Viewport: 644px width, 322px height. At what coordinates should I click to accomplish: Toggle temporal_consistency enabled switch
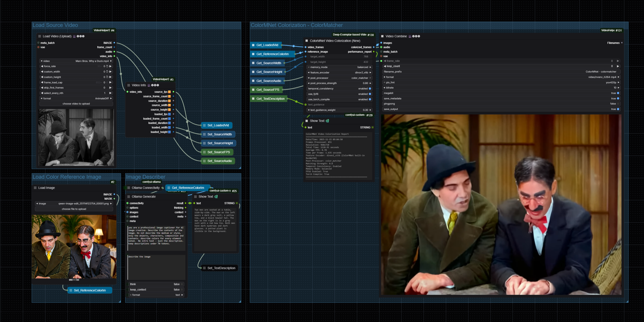[x=370, y=89]
